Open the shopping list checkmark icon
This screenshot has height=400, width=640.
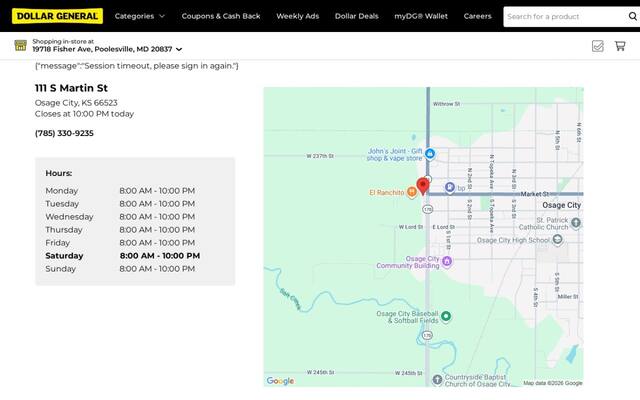point(598,46)
